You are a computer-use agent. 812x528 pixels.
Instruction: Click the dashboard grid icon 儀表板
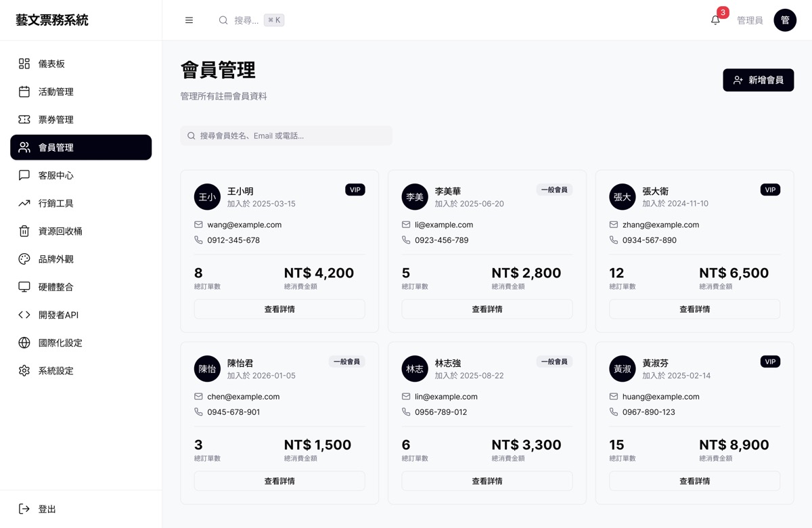[x=24, y=64]
